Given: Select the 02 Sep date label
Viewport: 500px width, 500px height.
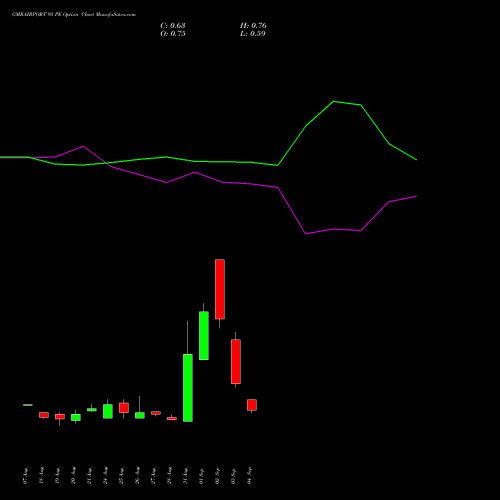Looking at the screenshot, I should point(217,476).
